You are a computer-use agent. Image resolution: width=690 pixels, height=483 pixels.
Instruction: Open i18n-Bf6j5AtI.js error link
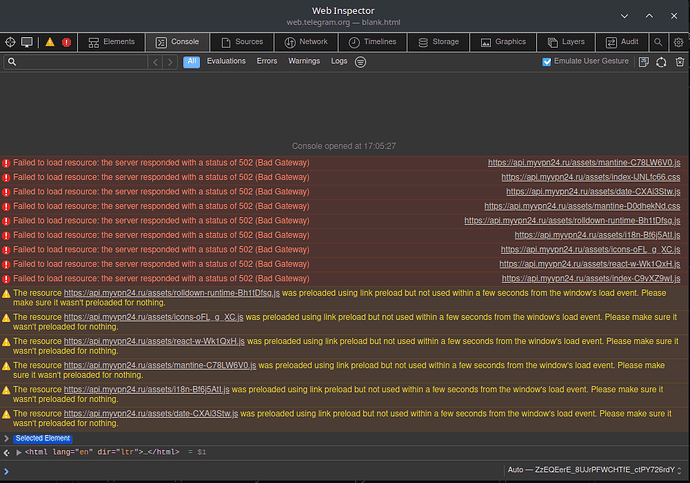[597, 235]
